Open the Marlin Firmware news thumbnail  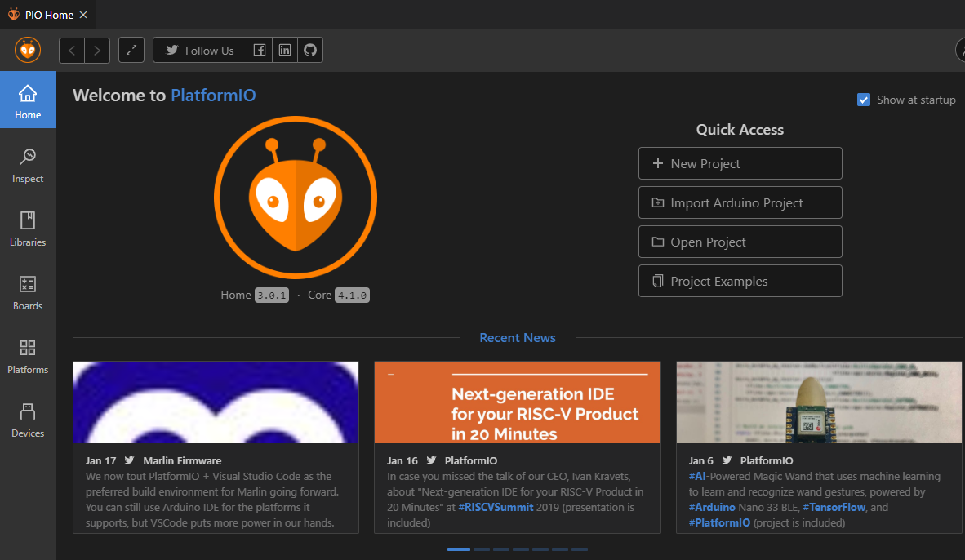(x=216, y=402)
